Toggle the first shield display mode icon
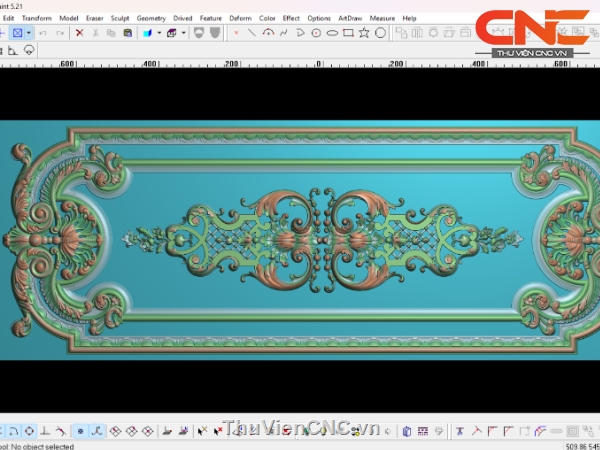The height and width of the screenshot is (450, 600). (197, 33)
